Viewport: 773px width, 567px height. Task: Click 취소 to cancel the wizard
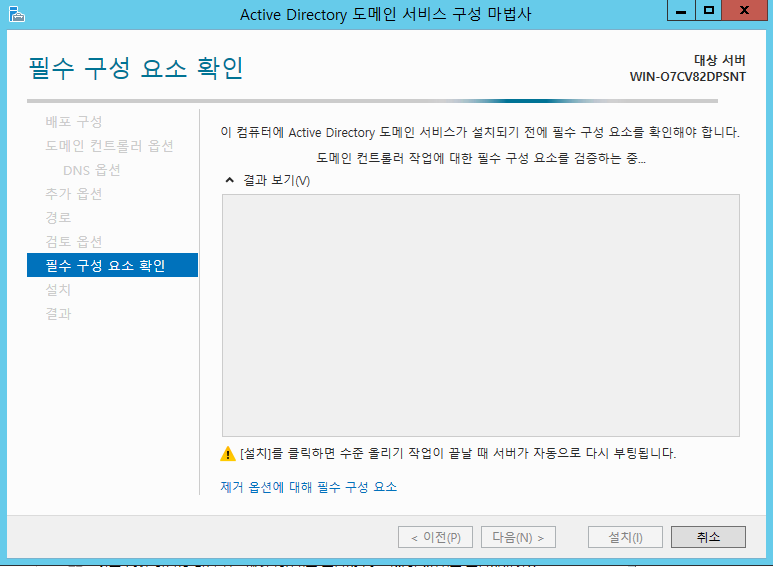(708, 537)
